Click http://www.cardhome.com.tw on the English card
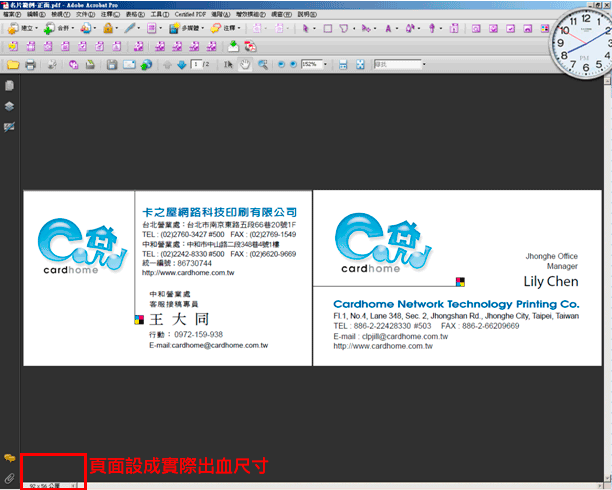 pos(383,346)
